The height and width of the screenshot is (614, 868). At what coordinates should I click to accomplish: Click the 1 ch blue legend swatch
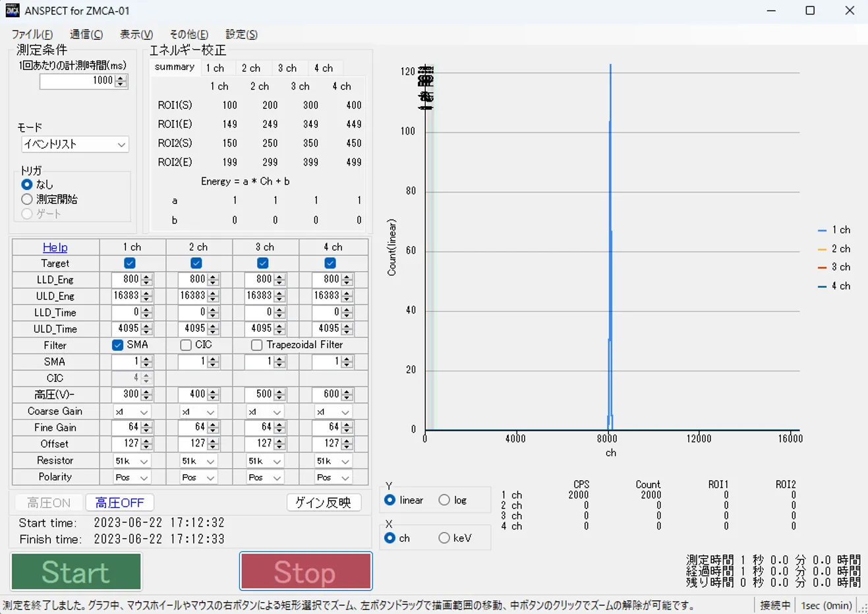822,230
